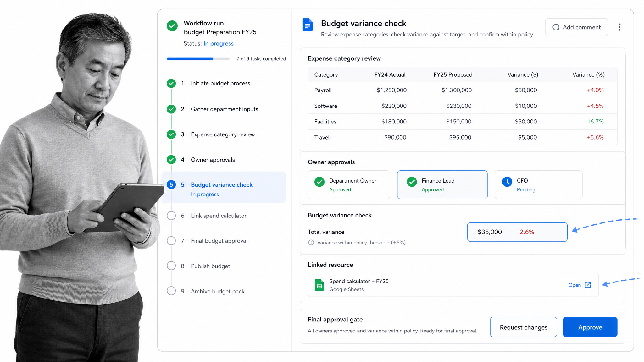Image resolution: width=644 pixels, height=362 pixels.
Task: Click the Software row label
Action: [325, 106]
